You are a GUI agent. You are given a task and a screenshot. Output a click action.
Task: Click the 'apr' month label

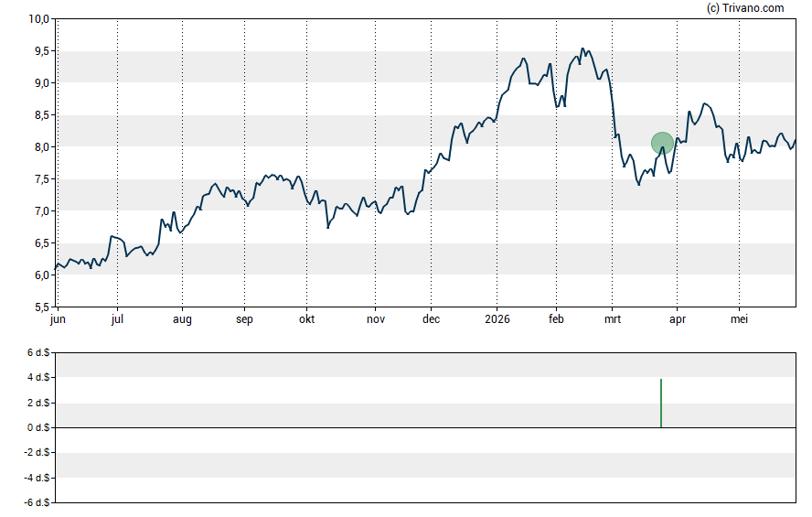[678, 319]
